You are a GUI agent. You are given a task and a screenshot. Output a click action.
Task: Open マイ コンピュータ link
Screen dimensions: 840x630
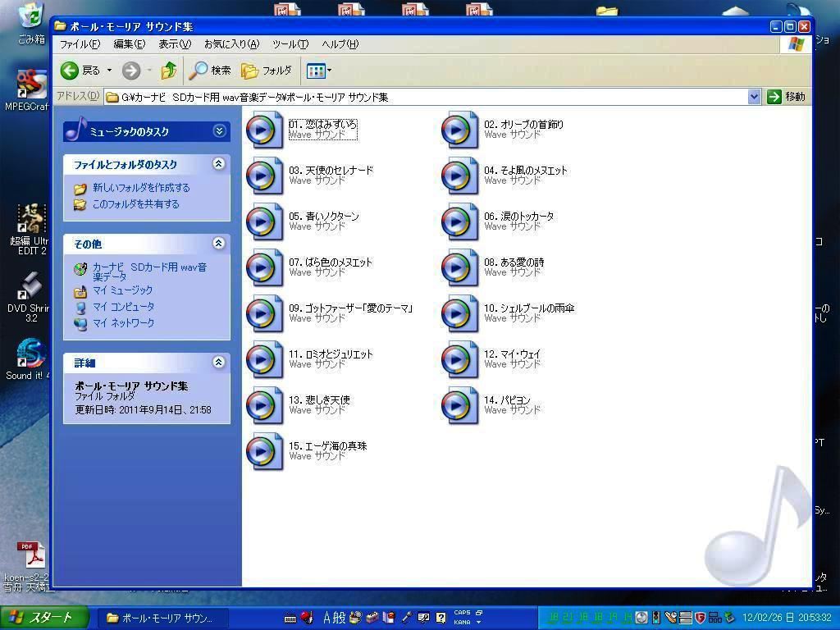pos(123,307)
